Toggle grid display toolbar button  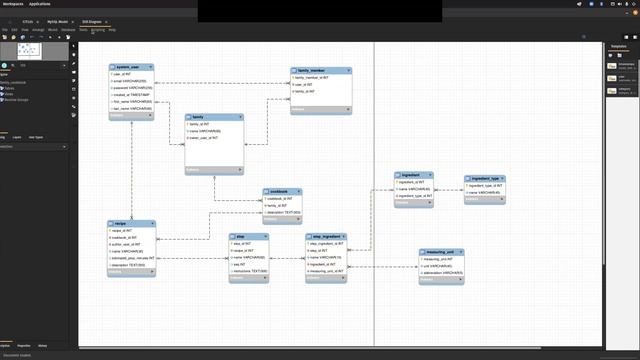click(x=50, y=37)
